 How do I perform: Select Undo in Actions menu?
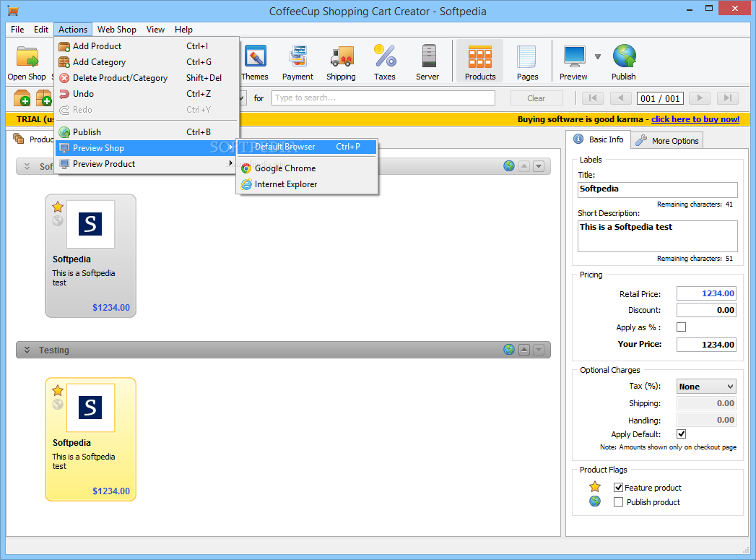pyautogui.click(x=146, y=94)
